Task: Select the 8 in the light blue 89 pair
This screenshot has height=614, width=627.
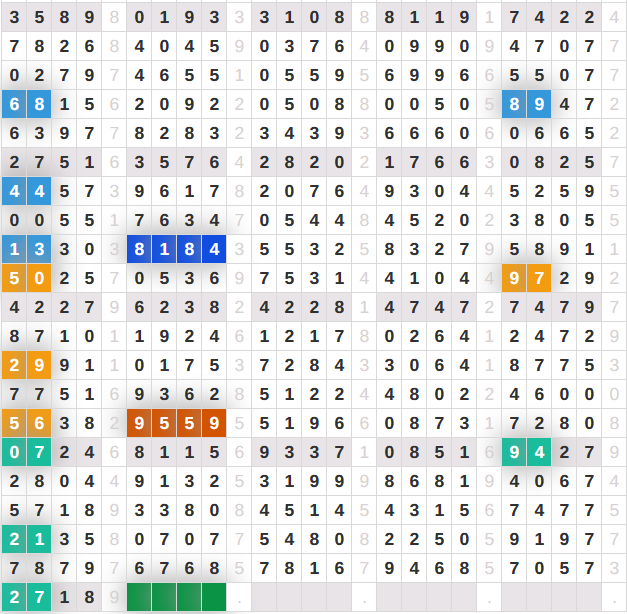Action: click(x=514, y=104)
